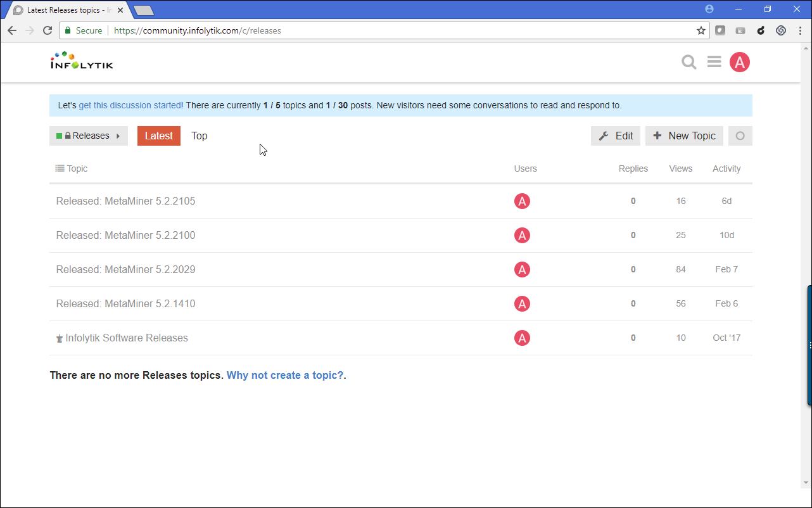The height and width of the screenshot is (508, 812).
Task: Sort by Activity column header
Action: point(726,168)
